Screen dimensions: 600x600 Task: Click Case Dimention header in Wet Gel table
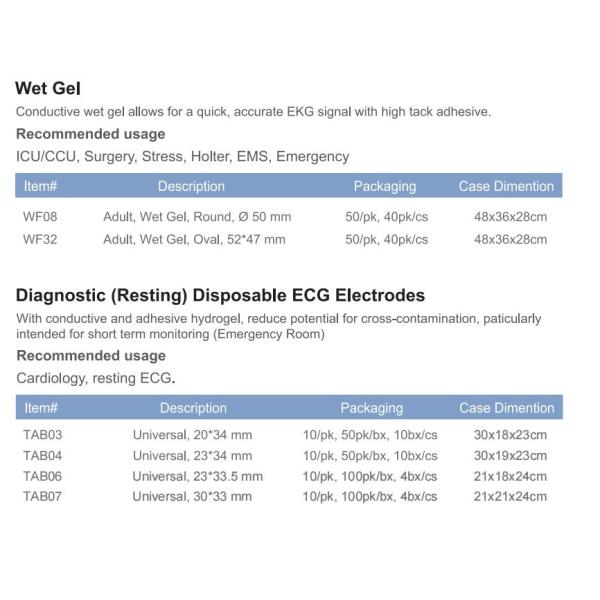[506, 186]
